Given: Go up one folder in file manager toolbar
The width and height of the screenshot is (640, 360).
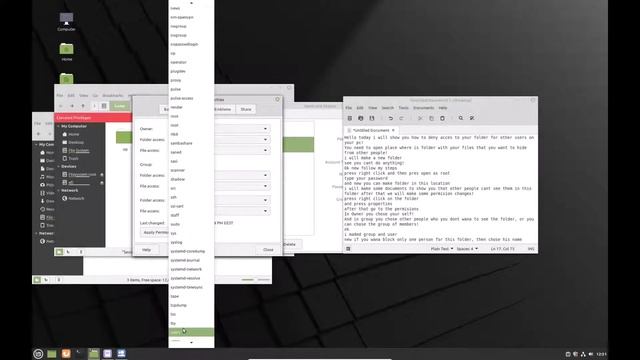Looking at the screenshot, I should (x=83, y=106).
